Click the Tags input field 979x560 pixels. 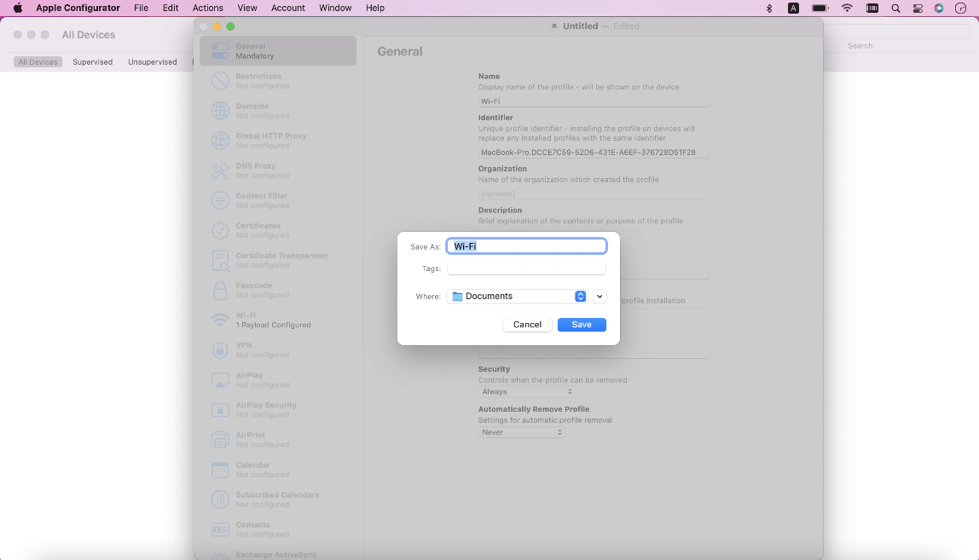pyautogui.click(x=526, y=268)
